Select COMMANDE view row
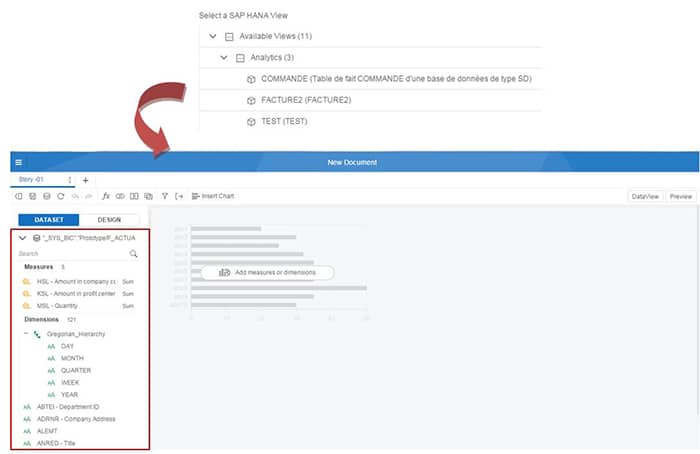Screen dimensions: 700x454 (371, 79)
